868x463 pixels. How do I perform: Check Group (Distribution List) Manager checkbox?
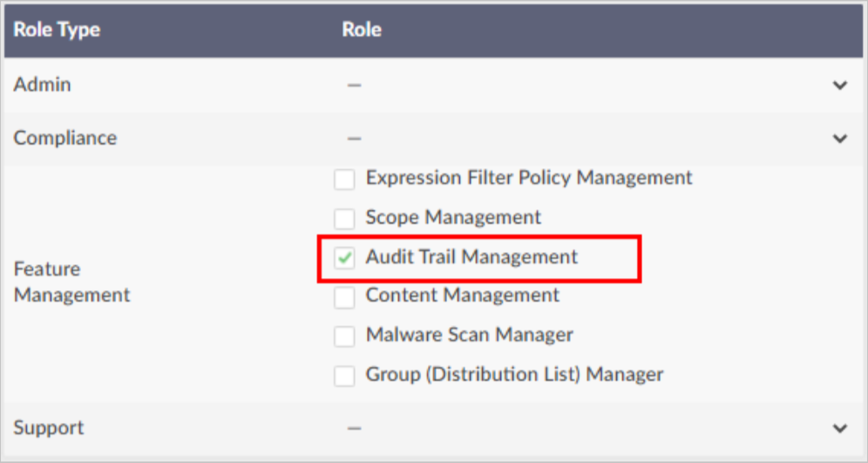344,376
